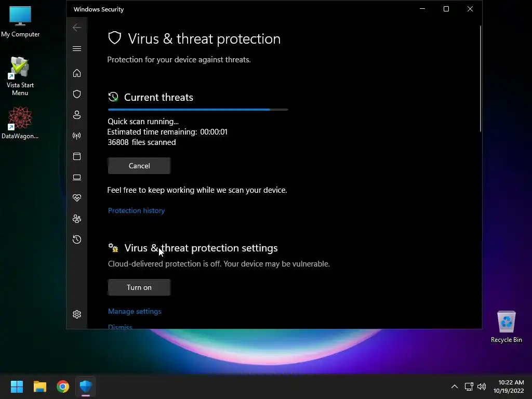Click the quick scan progress bar

(x=198, y=110)
